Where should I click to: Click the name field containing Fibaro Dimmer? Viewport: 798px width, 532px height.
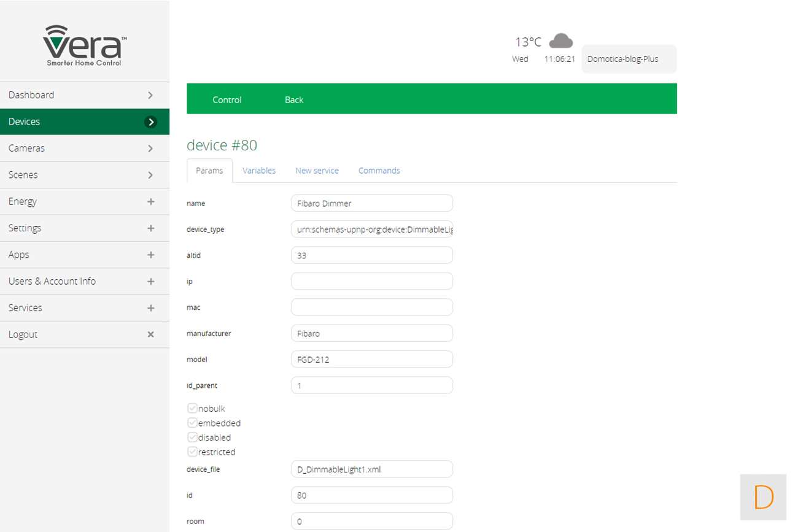point(371,203)
